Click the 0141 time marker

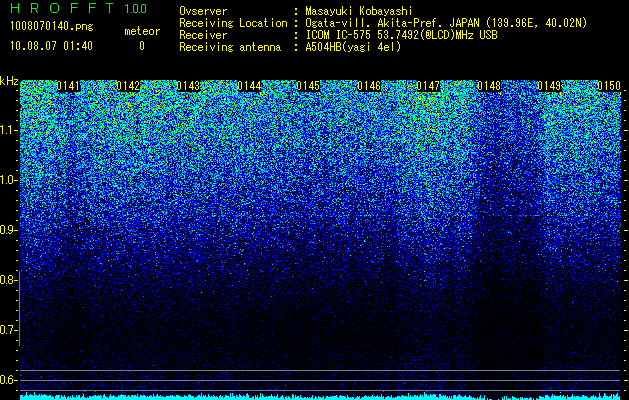[x=68, y=86]
